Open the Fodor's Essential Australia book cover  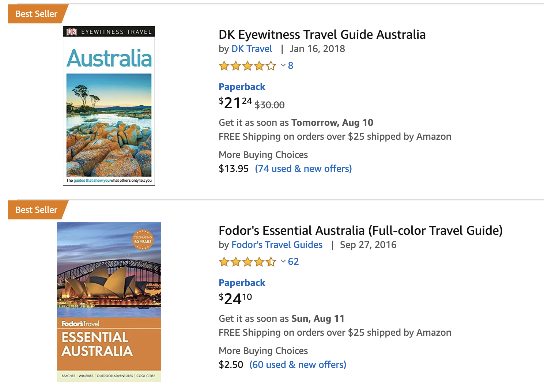tap(109, 302)
